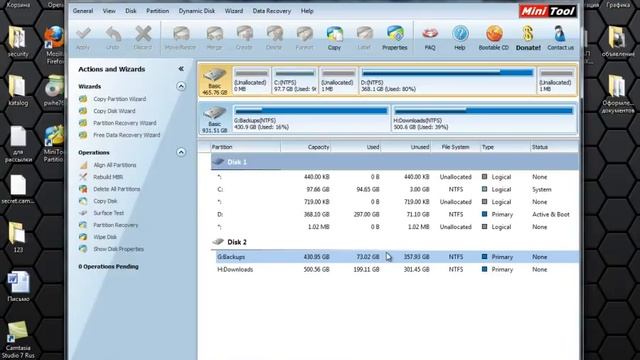This screenshot has height=360, width=640.
Task: Open the Dynamic Disk menu
Action: 197,11
